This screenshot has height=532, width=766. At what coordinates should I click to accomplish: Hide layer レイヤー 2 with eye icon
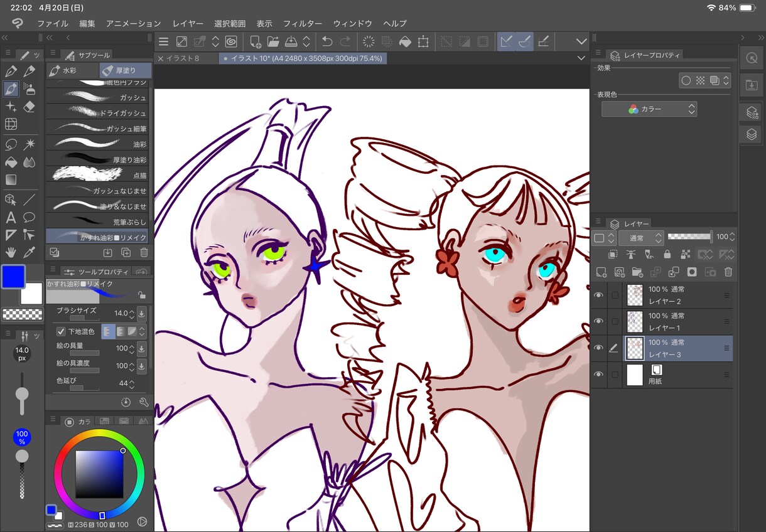tap(598, 295)
